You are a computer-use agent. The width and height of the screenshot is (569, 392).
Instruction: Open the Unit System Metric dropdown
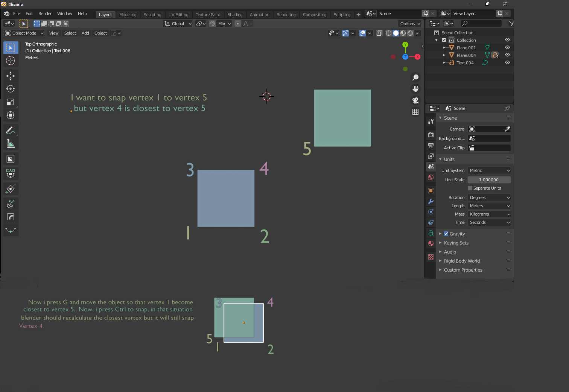click(x=489, y=170)
